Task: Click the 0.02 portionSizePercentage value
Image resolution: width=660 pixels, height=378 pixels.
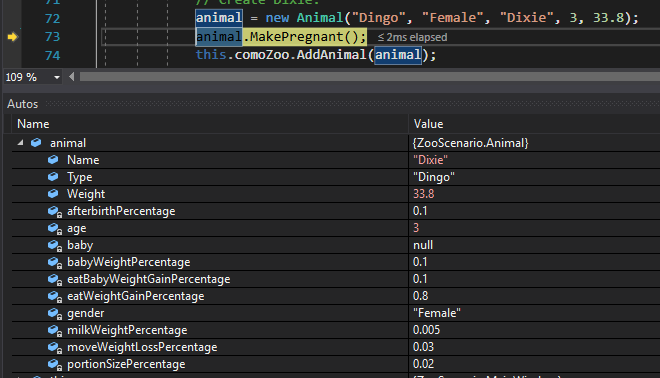Action: (x=423, y=364)
